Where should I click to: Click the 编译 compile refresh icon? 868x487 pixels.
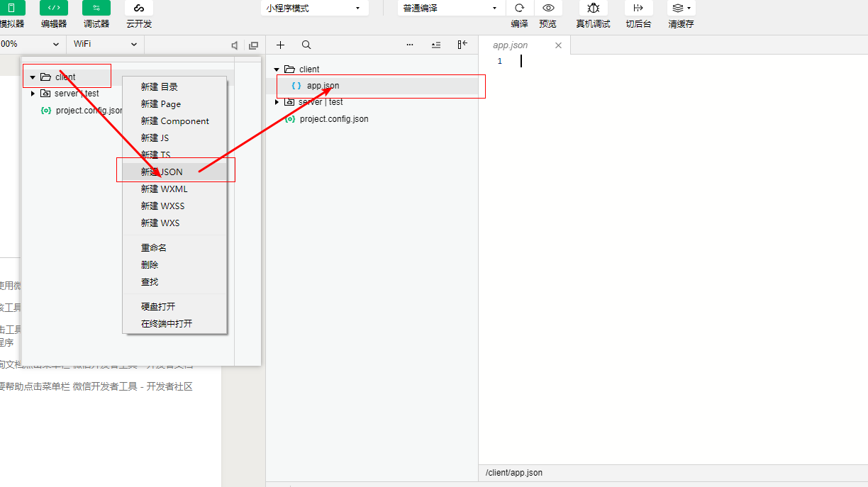(519, 8)
